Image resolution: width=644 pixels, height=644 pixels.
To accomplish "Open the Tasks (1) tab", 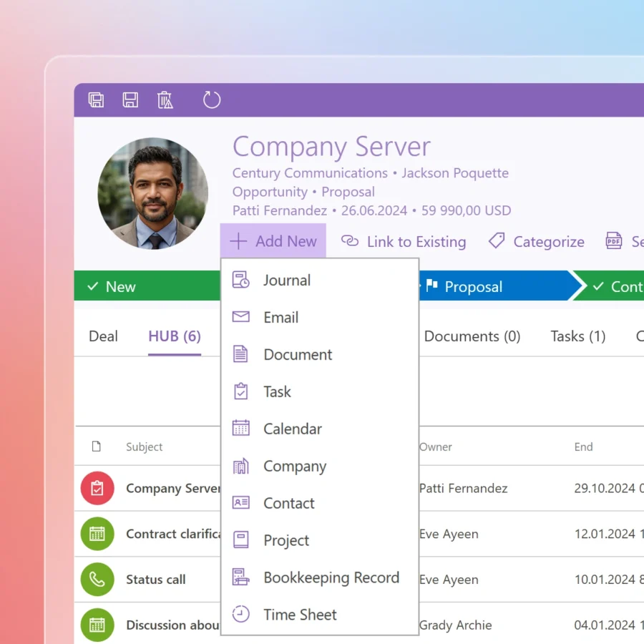I will pyautogui.click(x=577, y=336).
